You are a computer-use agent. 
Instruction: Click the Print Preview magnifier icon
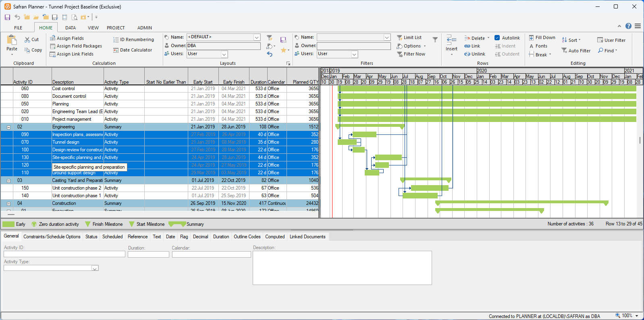point(74,17)
